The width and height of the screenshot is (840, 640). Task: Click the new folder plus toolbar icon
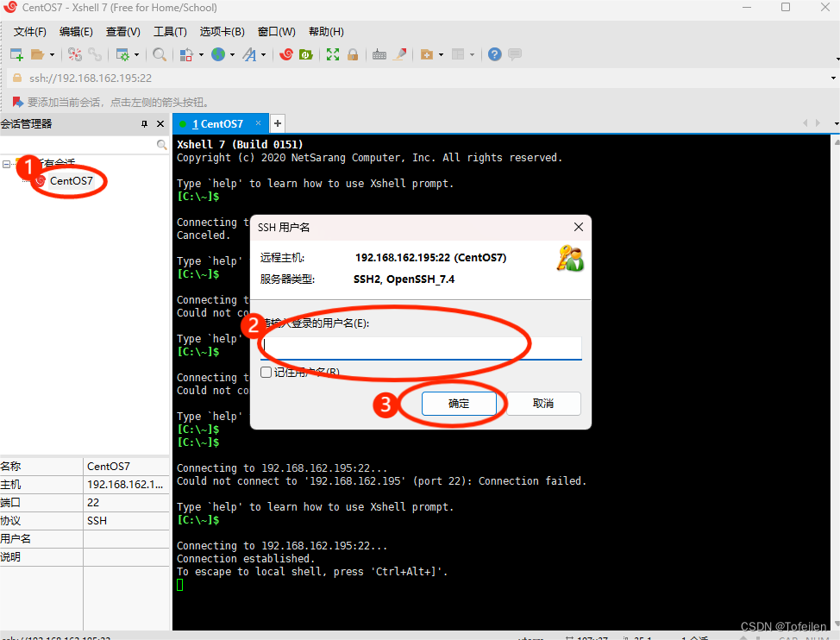(426, 54)
